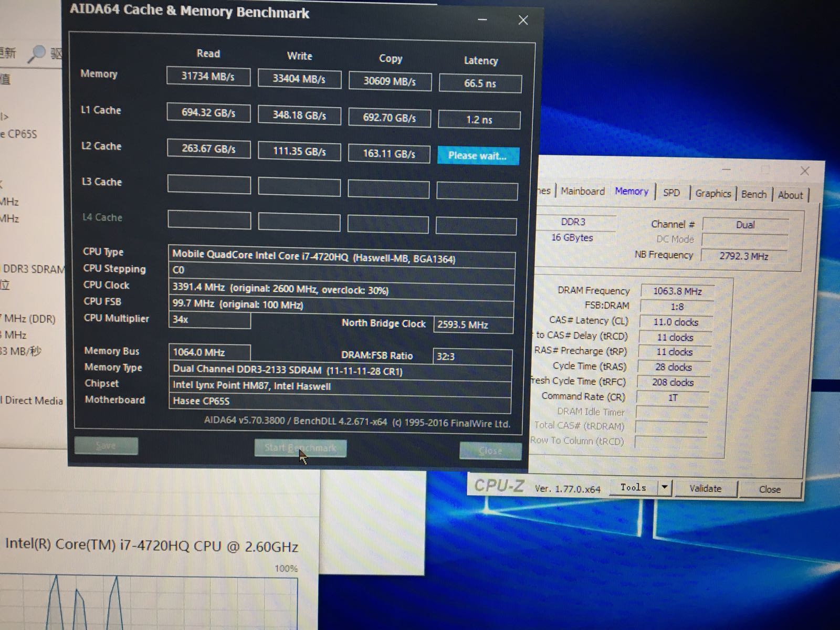Minimize the AIDA64 Cache & Memory Benchmark window

[x=482, y=20]
